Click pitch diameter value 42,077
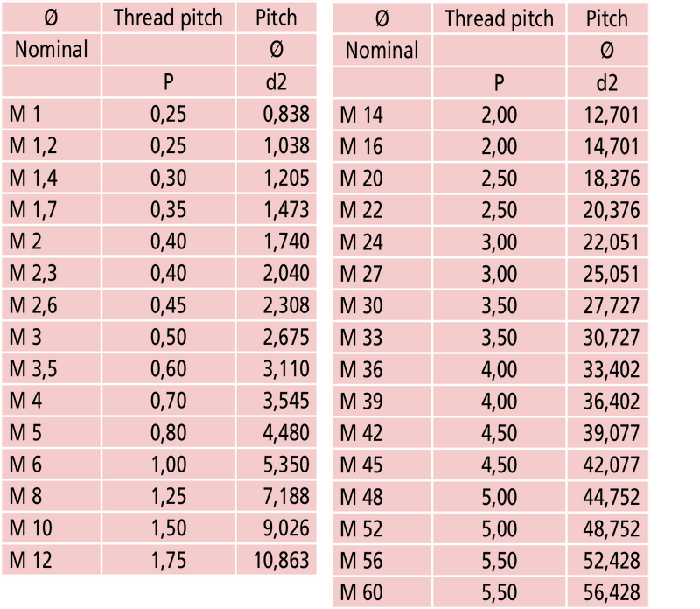Image resolution: width=700 pixels, height=609 pixels. 611,465
